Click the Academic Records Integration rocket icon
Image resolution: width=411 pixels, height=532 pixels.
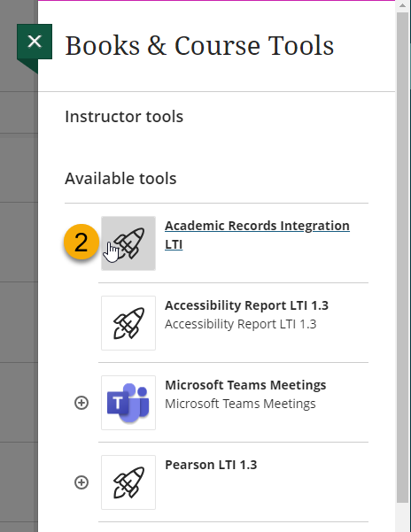[128, 243]
